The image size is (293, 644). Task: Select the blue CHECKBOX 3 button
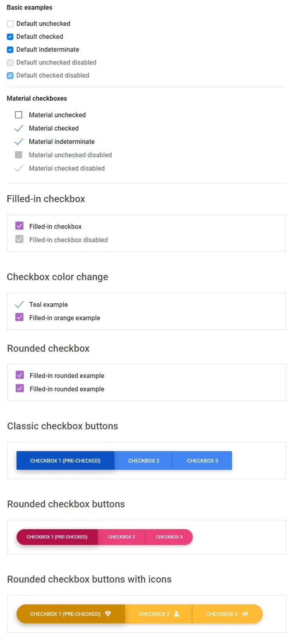202,460
